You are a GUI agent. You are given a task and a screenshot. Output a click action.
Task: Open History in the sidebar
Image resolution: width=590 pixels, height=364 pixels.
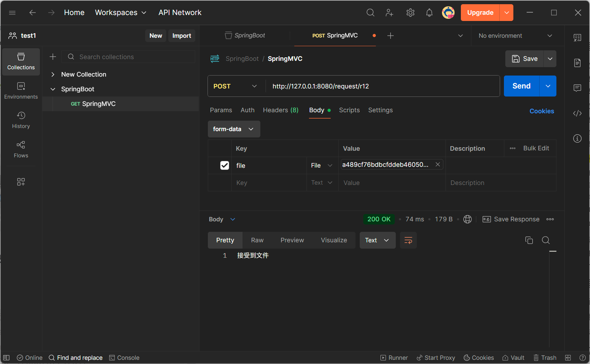click(21, 120)
